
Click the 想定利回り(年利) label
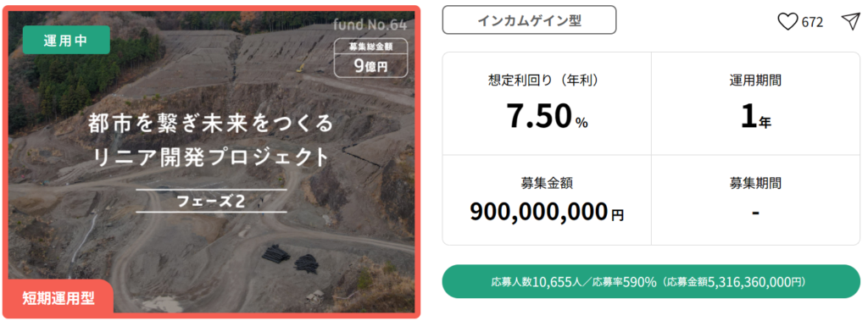pyautogui.click(x=547, y=80)
